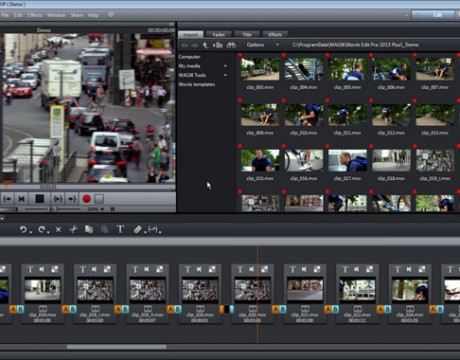The height and width of the screenshot is (360, 460).
Task: Mute audio of storyboard clip clip_018.mxv
Action: 42,269
